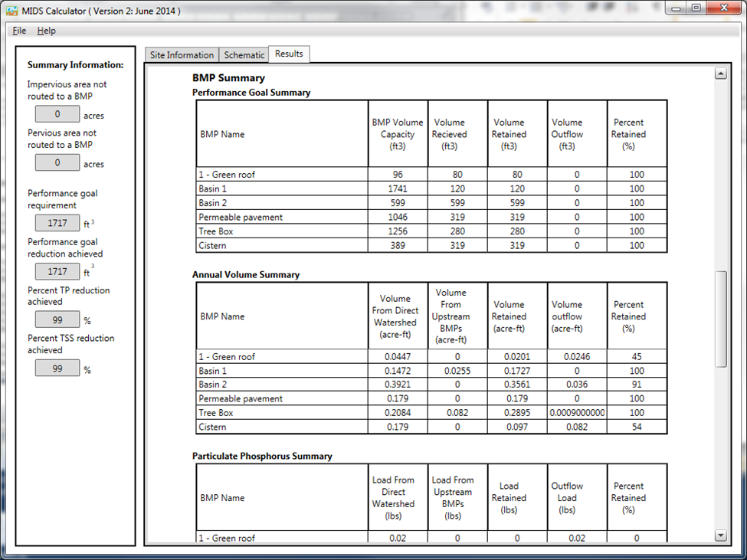Switch to the Schematic tab
Image resolution: width=747 pixels, height=560 pixels.
tap(244, 55)
